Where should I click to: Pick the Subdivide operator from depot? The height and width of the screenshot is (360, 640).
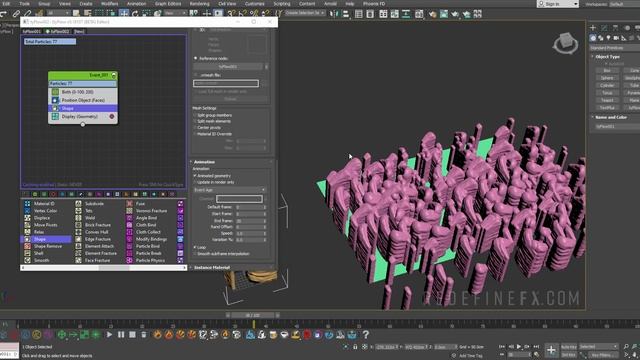(x=94, y=203)
